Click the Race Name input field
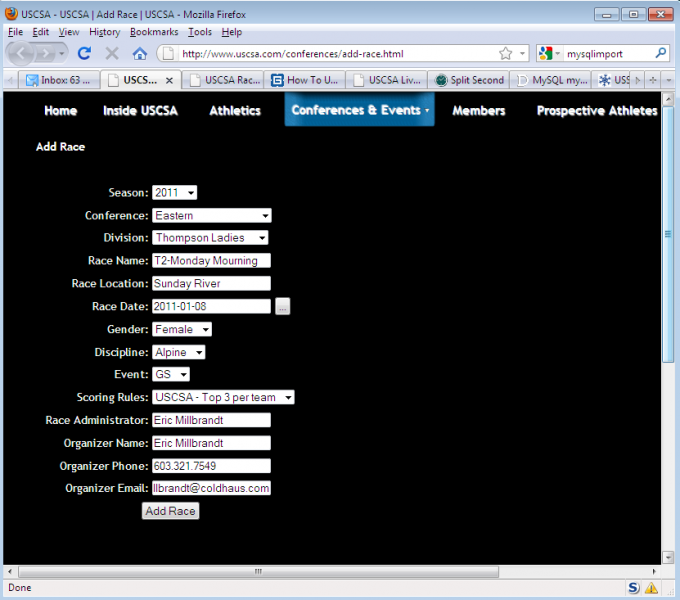Viewport: 680px width, 600px height. [211, 261]
